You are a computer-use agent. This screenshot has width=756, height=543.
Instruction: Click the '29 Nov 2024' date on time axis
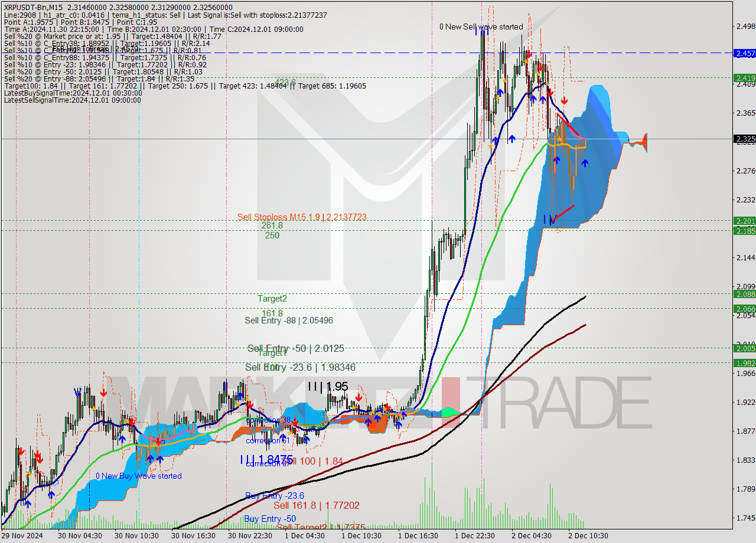tap(22, 536)
